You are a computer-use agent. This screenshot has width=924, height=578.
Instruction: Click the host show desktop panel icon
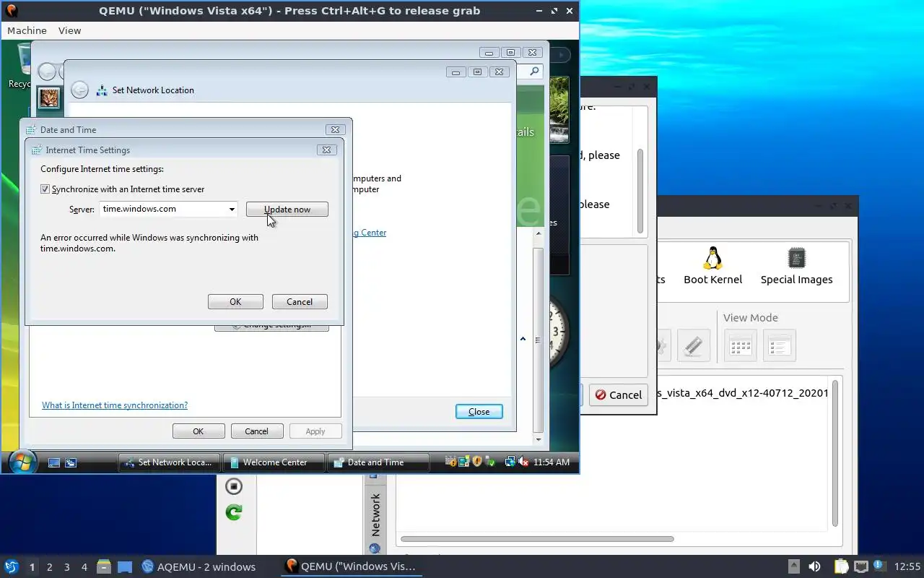(x=125, y=567)
